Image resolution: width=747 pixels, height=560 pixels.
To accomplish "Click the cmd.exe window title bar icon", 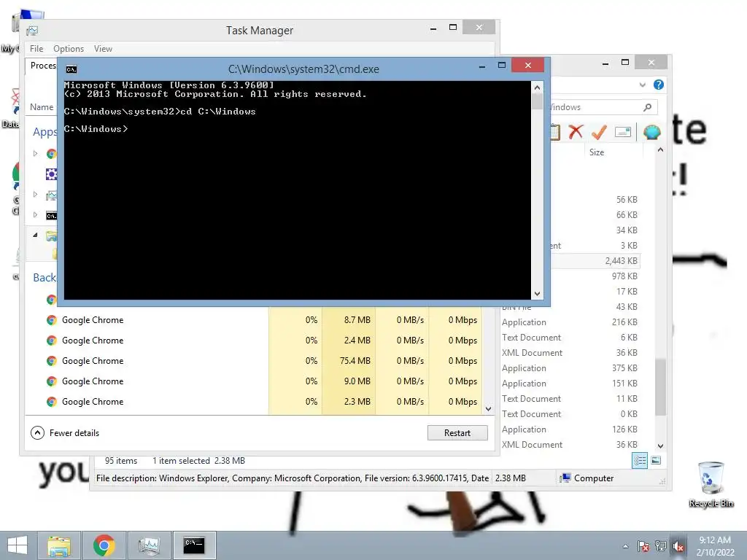I will (x=71, y=69).
